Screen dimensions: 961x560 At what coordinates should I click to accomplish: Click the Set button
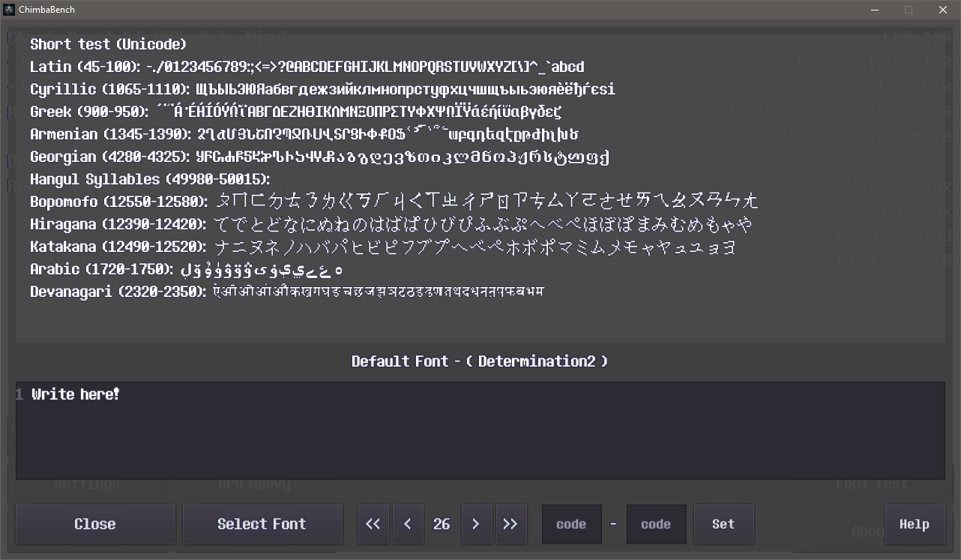click(x=723, y=524)
